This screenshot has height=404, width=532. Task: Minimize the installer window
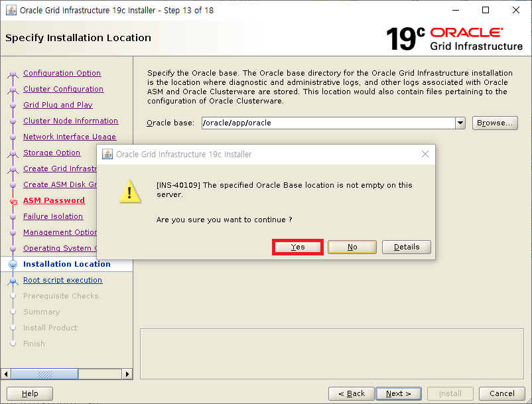[x=456, y=10]
